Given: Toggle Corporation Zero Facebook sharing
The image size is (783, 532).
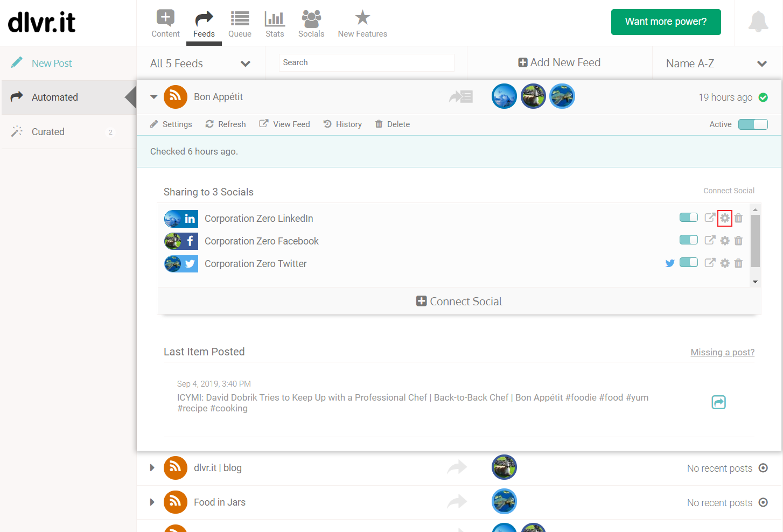Looking at the screenshot, I should [x=689, y=240].
